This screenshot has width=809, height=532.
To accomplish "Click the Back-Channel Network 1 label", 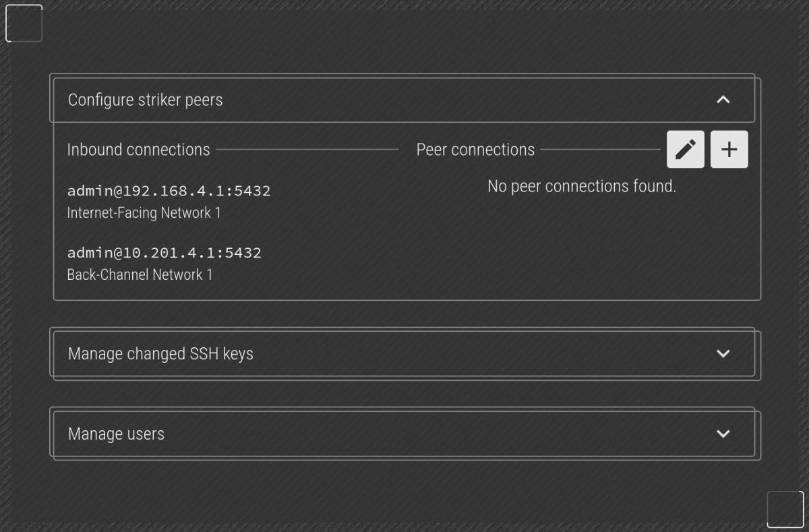I will 140,275.
